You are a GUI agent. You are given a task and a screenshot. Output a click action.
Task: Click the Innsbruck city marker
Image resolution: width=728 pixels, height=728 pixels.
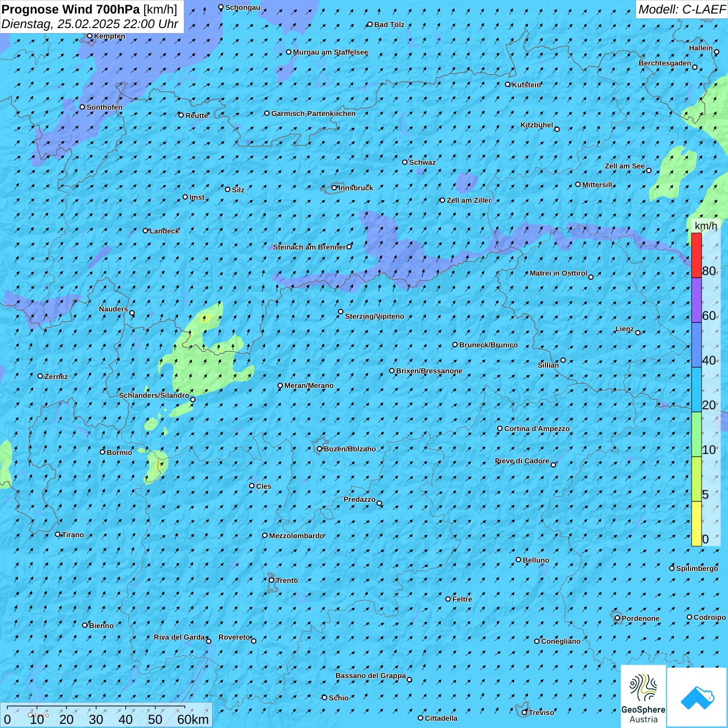(x=334, y=188)
